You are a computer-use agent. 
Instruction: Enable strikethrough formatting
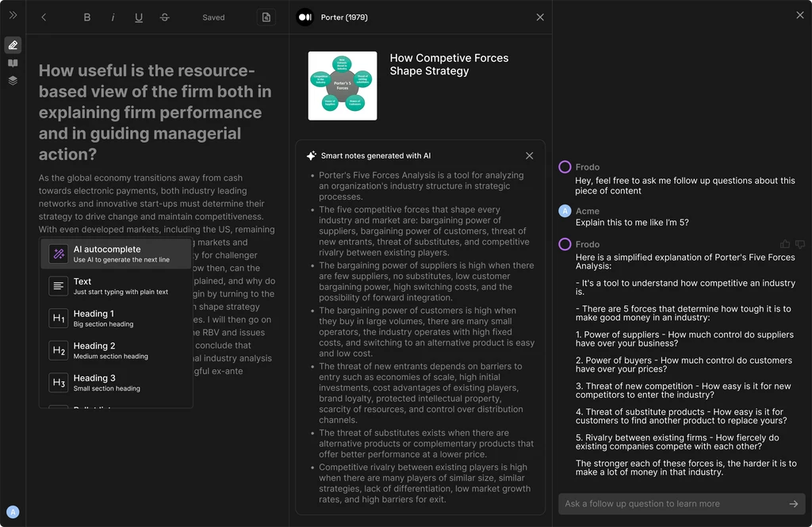164,17
